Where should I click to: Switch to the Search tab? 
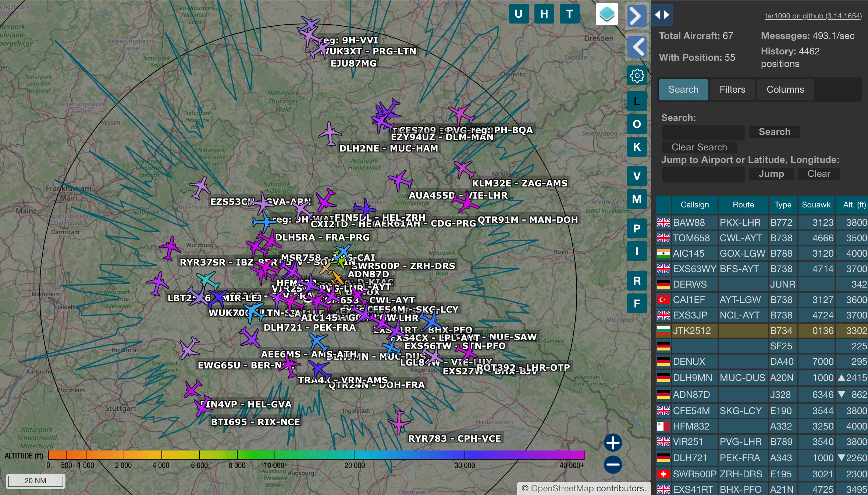683,89
